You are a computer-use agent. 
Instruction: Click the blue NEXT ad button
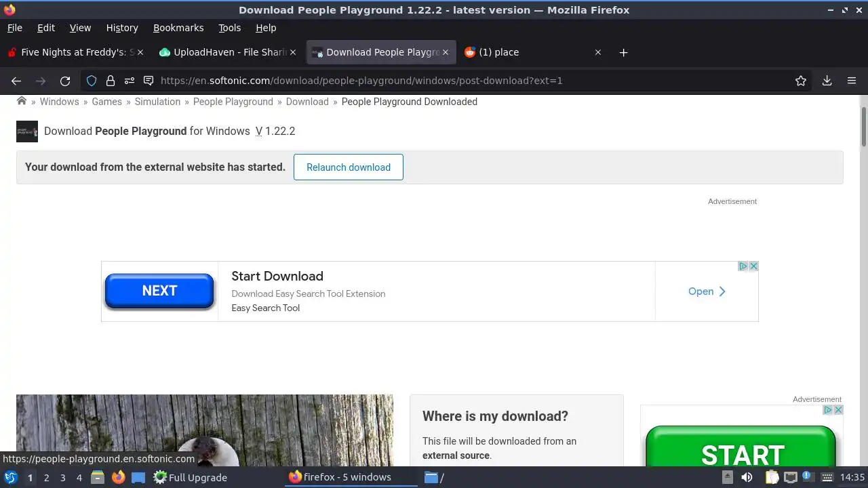pos(159,291)
